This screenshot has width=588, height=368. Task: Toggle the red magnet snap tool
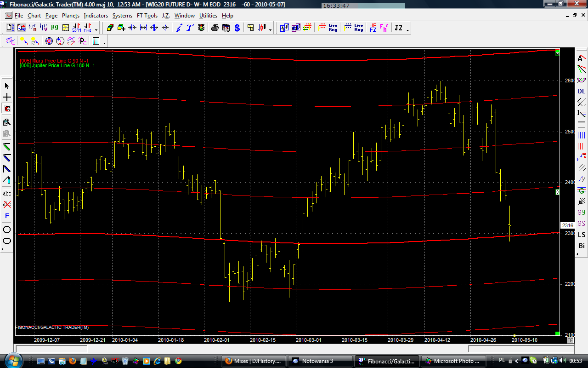[x=7, y=109]
